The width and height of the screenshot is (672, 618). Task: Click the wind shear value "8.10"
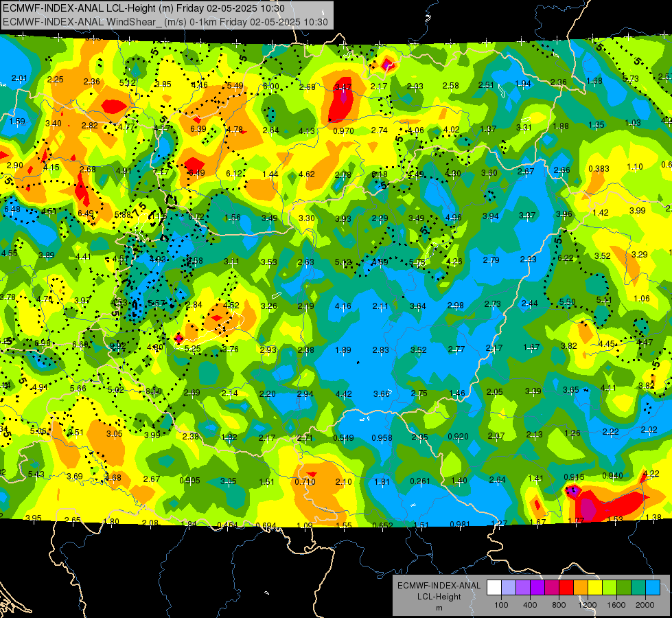pyautogui.click(x=154, y=391)
